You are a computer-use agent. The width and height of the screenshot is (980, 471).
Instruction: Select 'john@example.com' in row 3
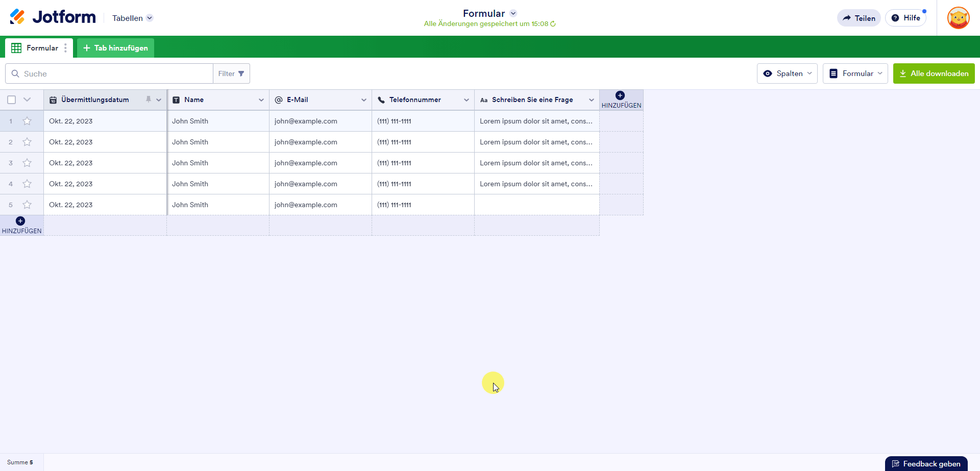[321, 163]
